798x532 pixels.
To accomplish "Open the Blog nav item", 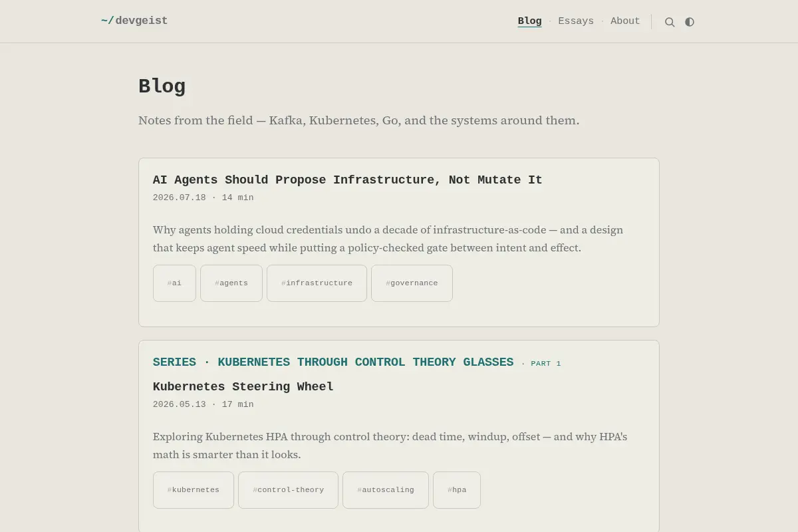I will (529, 21).
